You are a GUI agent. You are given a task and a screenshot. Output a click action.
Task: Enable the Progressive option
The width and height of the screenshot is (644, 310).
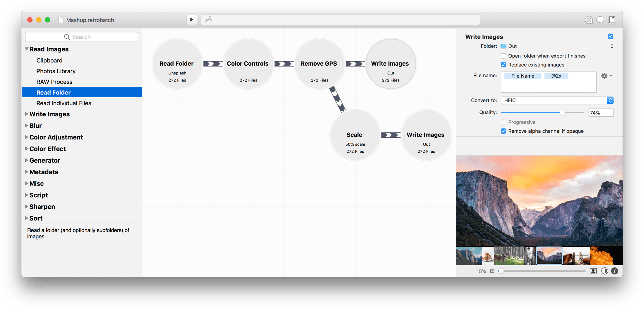(503, 122)
